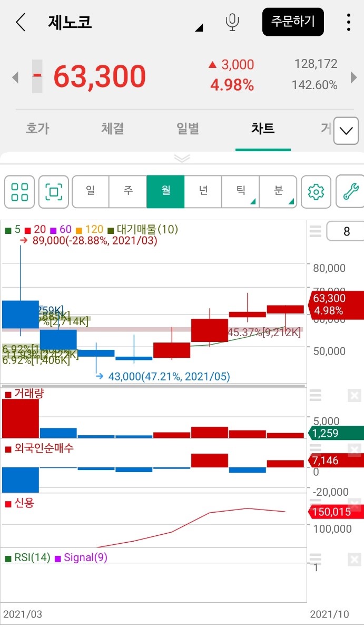Tap the current price 63,300 header
This screenshot has width=364, height=627.
click(99, 76)
